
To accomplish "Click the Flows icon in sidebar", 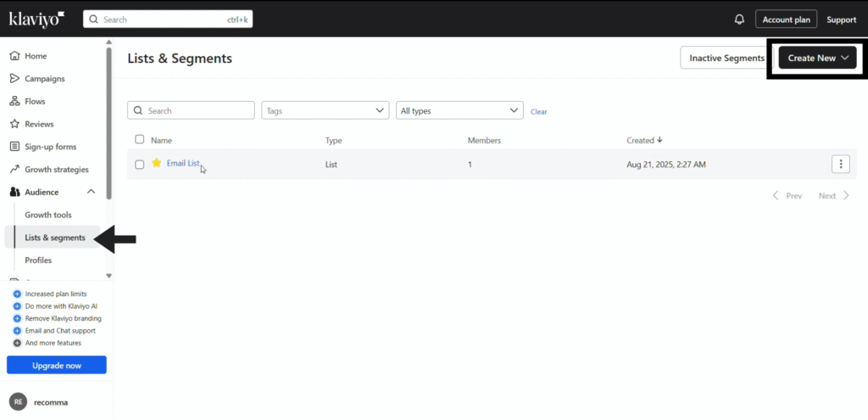I will [x=14, y=101].
